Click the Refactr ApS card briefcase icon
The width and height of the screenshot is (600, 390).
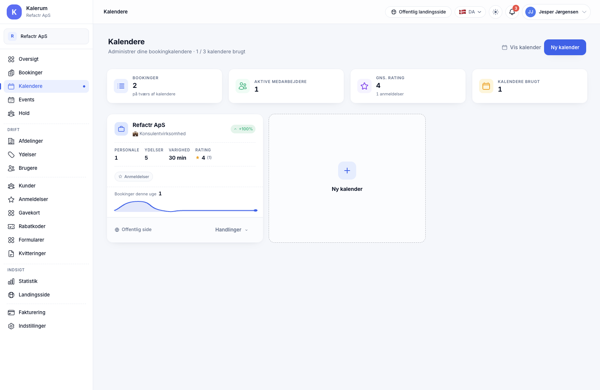121,129
